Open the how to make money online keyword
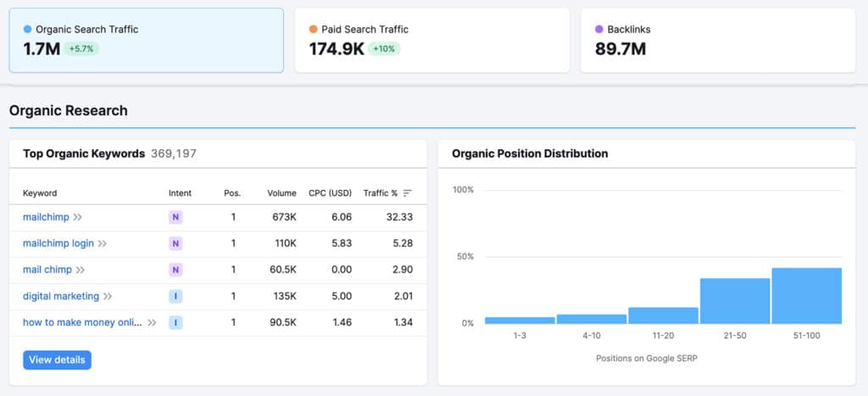 [x=82, y=322]
